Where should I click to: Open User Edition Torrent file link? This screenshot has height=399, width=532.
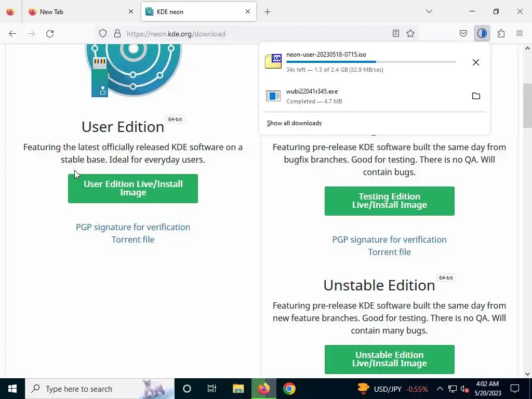pyautogui.click(x=133, y=240)
